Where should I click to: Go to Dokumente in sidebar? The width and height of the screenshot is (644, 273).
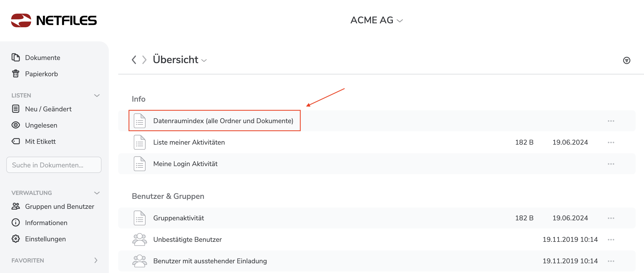[x=42, y=58]
